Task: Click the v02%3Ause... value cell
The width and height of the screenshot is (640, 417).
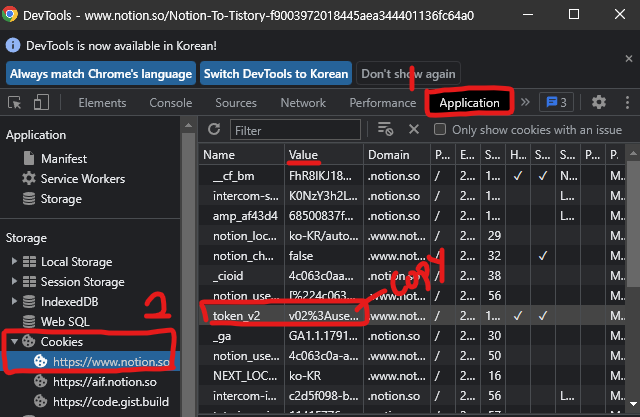Action: 324,315
